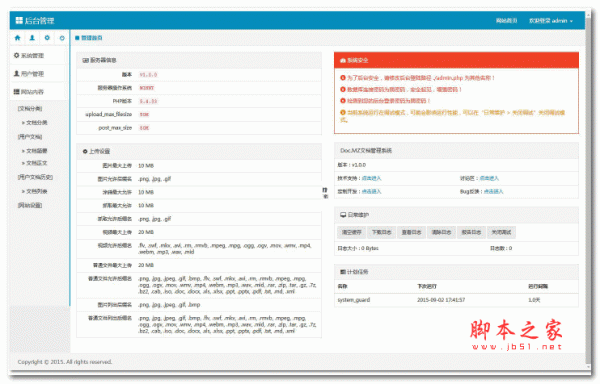Screen dimensions: 600x384
Task: Click the upload_max_filesize label
Action: (x=108, y=114)
